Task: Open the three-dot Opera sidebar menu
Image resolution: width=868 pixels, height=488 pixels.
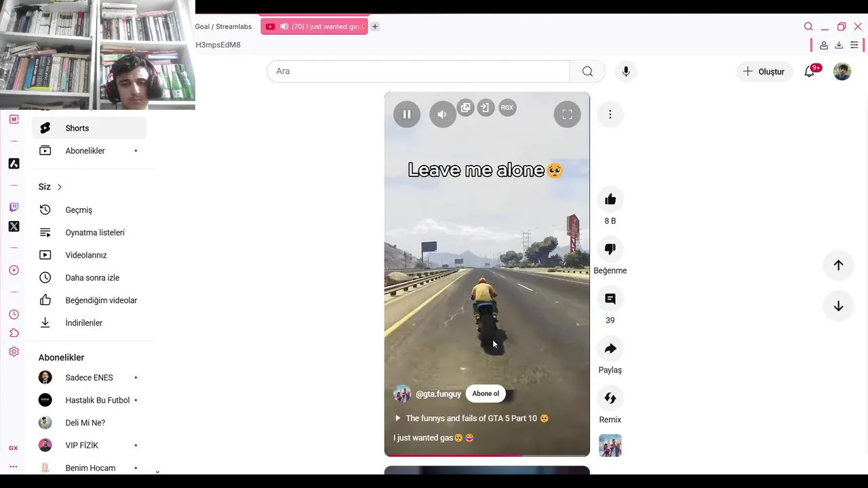Action: (x=14, y=466)
